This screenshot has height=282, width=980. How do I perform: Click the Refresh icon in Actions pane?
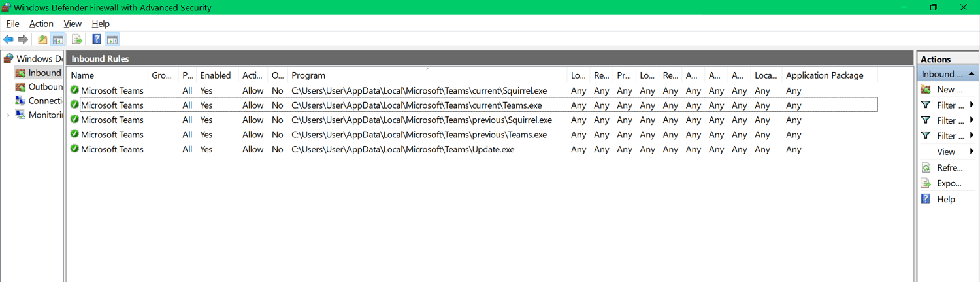[926, 168]
